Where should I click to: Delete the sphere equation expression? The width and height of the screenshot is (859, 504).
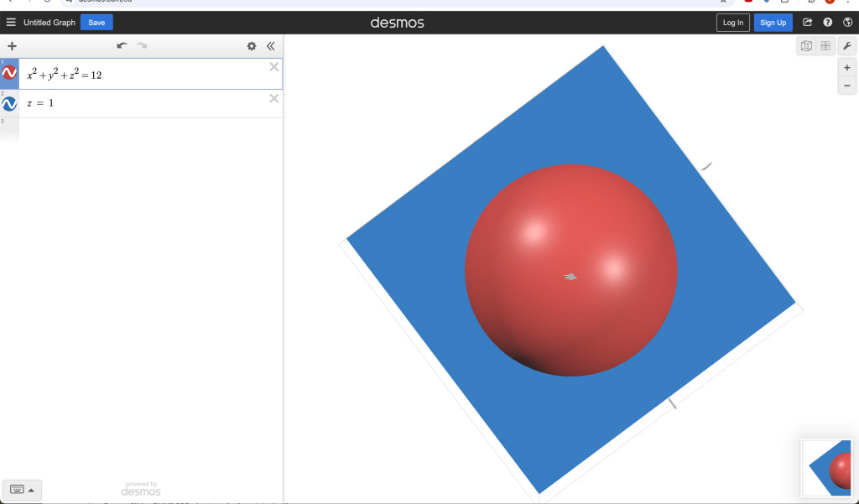point(274,67)
